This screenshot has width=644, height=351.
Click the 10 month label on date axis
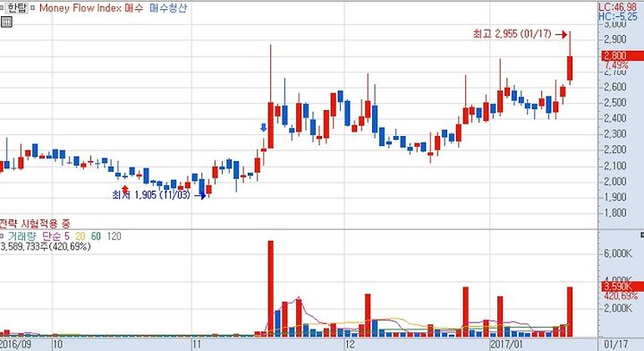click(58, 344)
